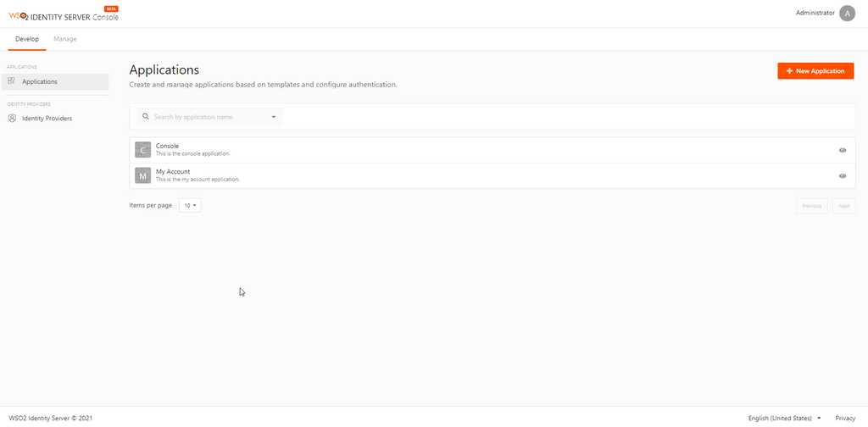
Task: Click the Applications page heading
Action: (164, 70)
